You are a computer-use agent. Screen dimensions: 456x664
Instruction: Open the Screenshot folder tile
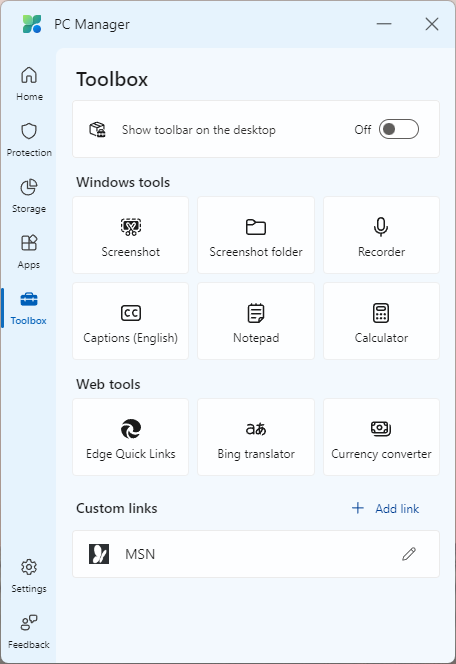coord(256,235)
